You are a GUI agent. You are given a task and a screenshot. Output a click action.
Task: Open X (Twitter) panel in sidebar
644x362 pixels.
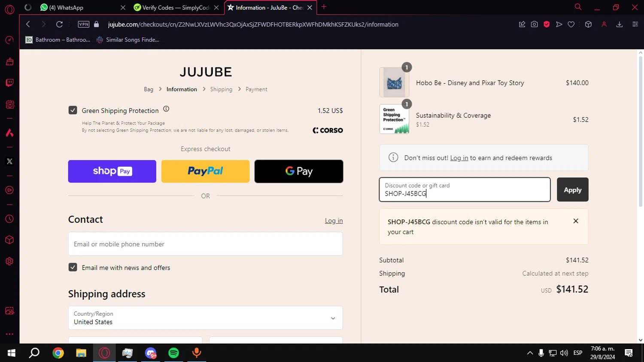(9, 161)
